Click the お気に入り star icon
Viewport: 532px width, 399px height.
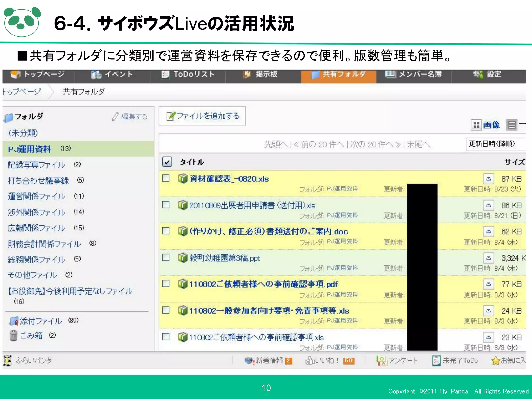pos(495,361)
